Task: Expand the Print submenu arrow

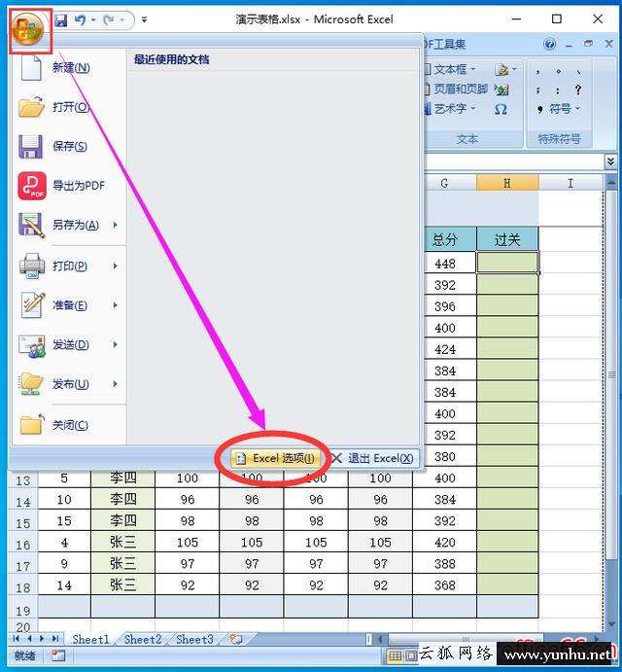Action: click(x=116, y=266)
